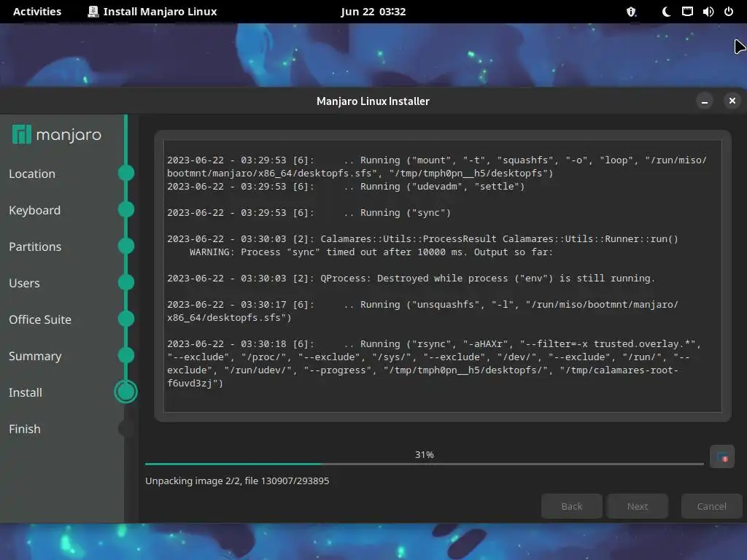Click the installation progress bar at 31%
Viewport: 747px width, 560px height.
tap(424, 464)
